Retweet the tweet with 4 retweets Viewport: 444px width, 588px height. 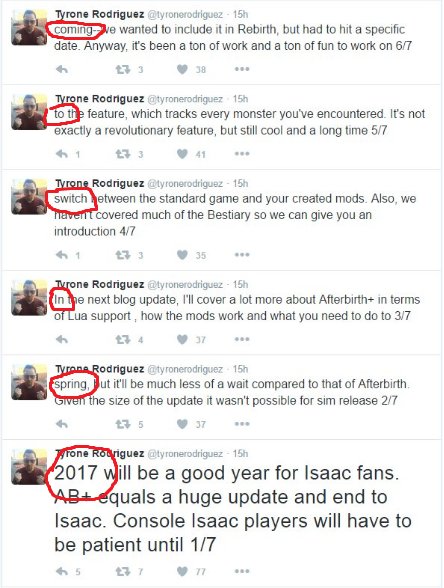[123, 340]
